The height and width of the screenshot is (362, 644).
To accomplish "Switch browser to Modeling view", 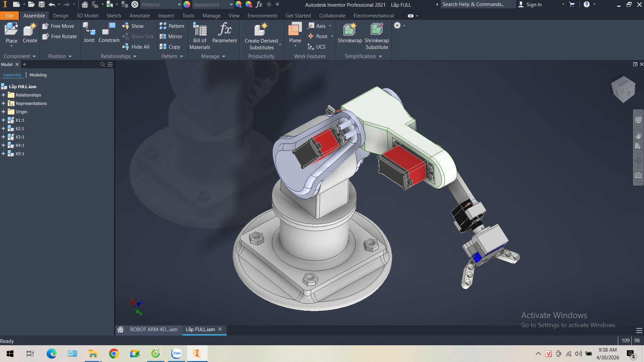I will click(38, 75).
